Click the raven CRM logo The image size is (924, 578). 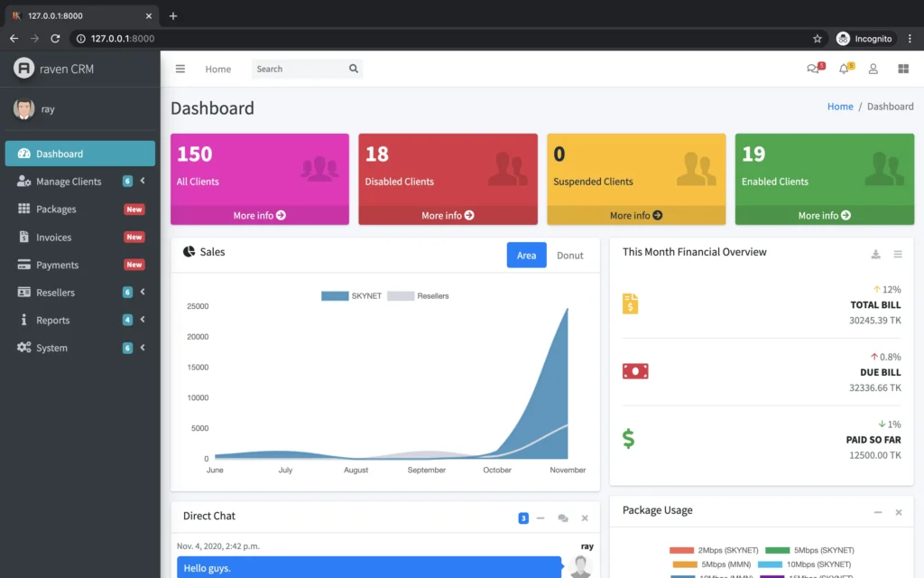pos(23,69)
